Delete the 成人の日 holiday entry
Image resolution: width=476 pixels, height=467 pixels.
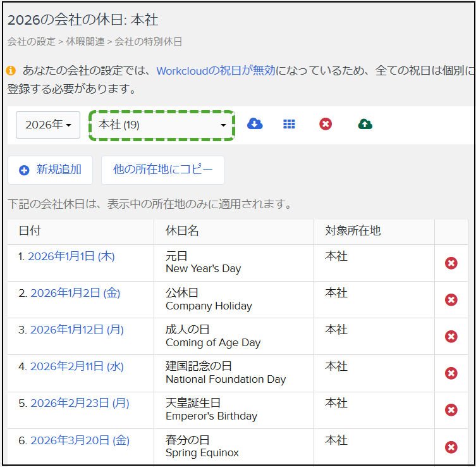pos(451,337)
